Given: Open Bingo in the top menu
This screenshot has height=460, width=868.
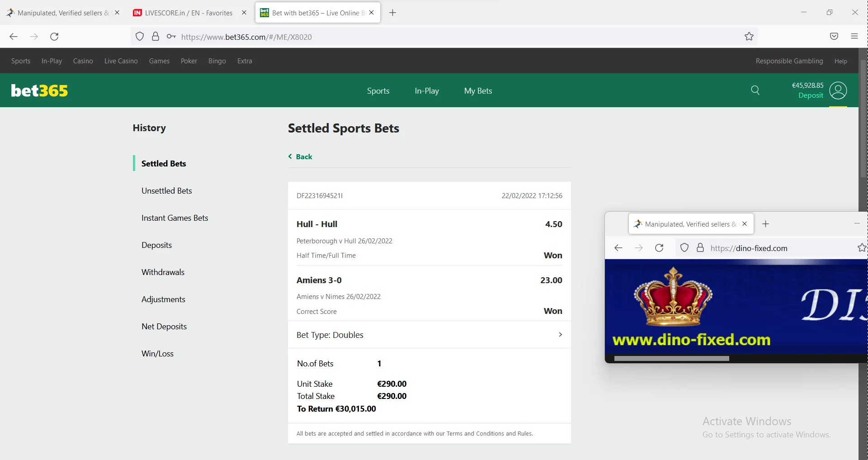Looking at the screenshot, I should pyautogui.click(x=217, y=61).
